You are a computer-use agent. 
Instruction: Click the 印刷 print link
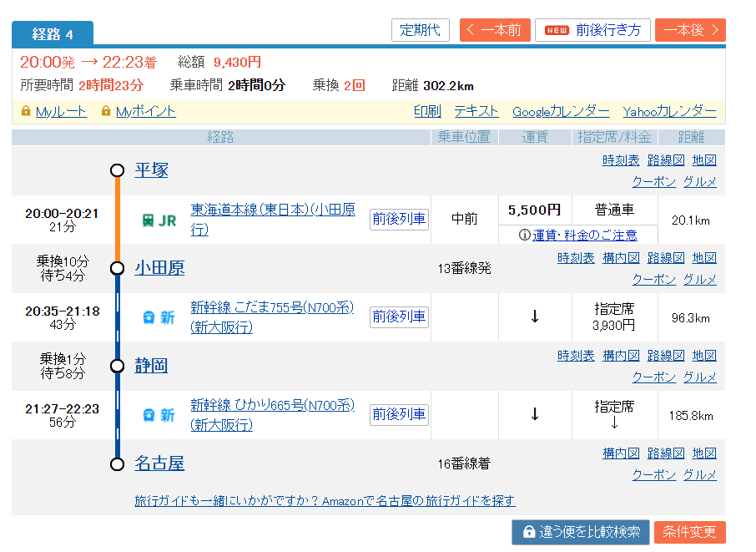tap(427, 111)
